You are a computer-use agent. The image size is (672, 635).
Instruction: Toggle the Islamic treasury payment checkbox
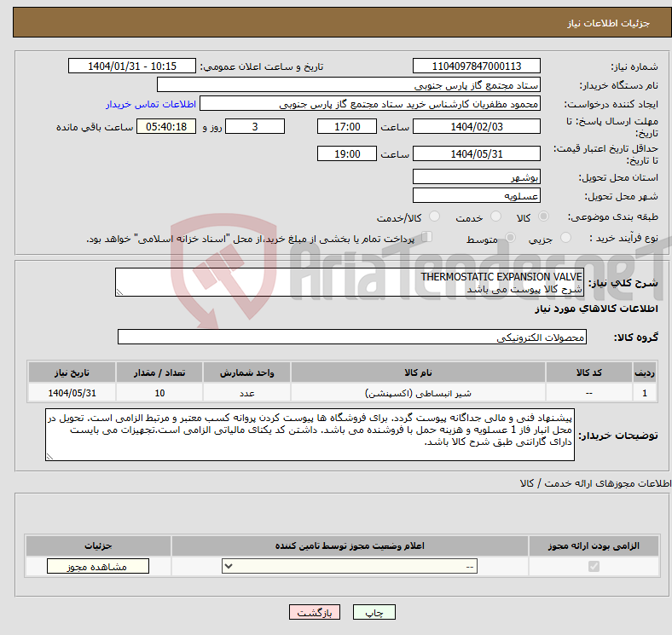(427, 237)
